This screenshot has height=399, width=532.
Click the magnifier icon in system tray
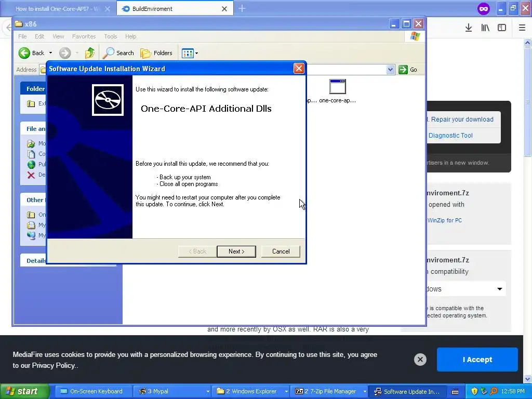click(494, 391)
